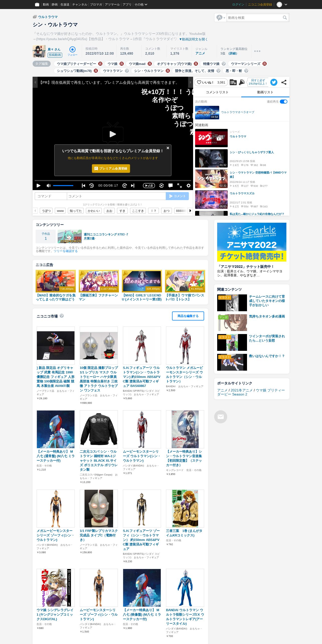Click the かわいい quick comment button
322x644 pixels.
point(94,211)
